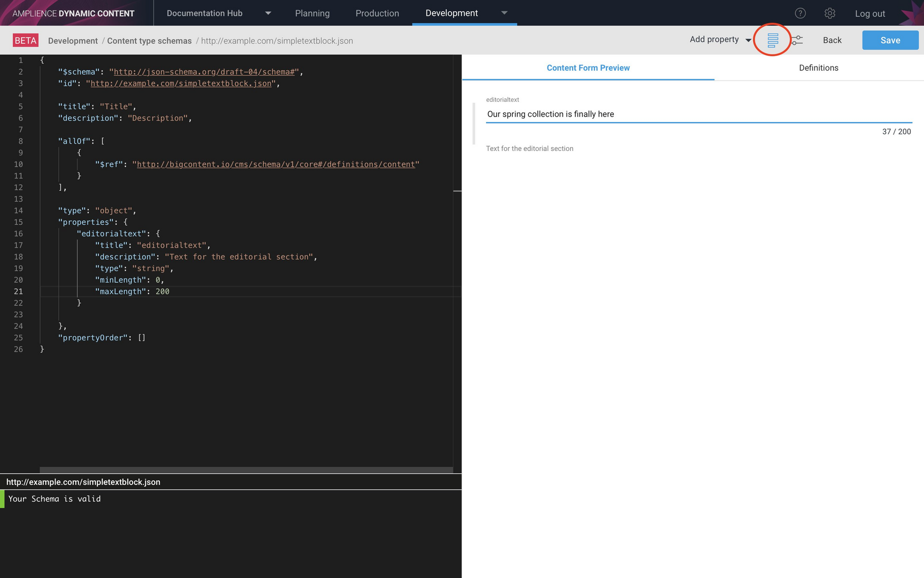Viewport: 924px width, 578px height.
Task: Select the Content Form Preview tab
Action: (x=588, y=68)
